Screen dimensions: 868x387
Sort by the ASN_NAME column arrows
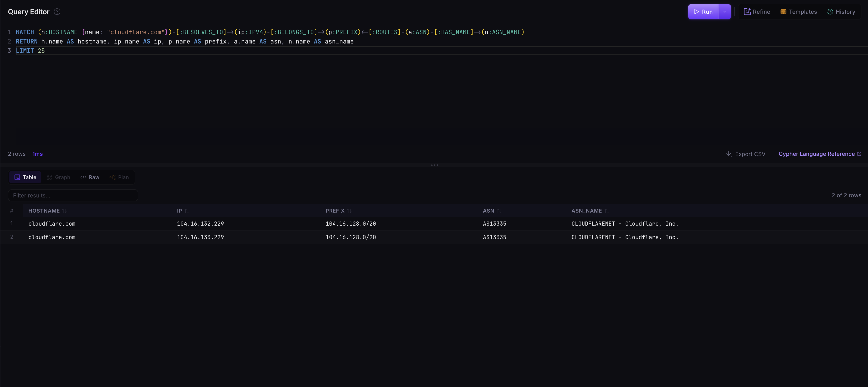coord(607,211)
